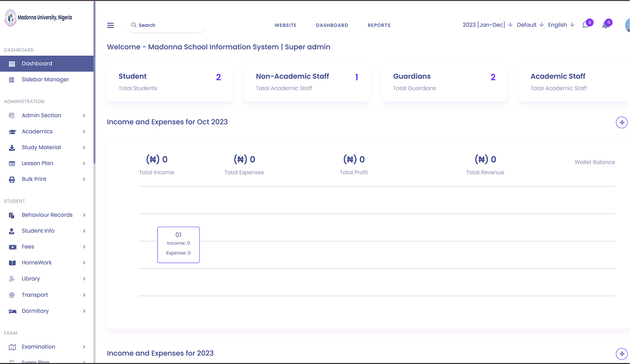This screenshot has width=630, height=364.
Task: Select the Library icon in sidebar
Action: point(12,279)
